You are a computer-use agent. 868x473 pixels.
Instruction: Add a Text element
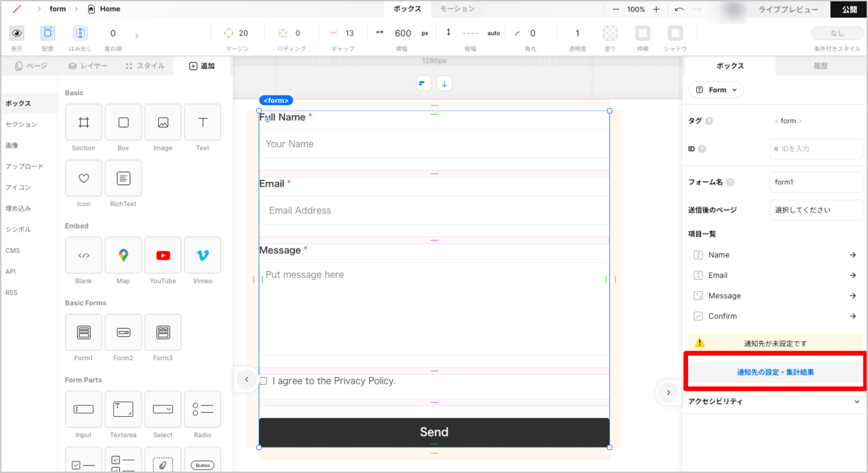[203, 122]
